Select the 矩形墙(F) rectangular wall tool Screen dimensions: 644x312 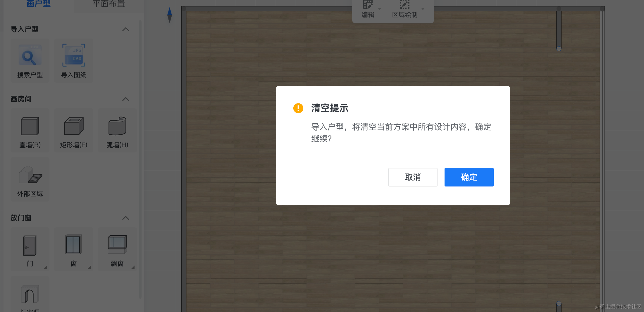[74, 131]
